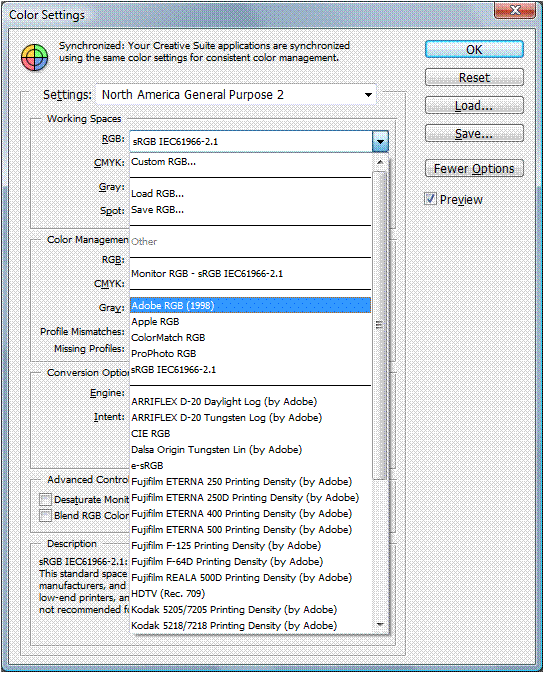This screenshot has width=544, height=673.
Task: Click the Save... button
Action: tap(474, 133)
